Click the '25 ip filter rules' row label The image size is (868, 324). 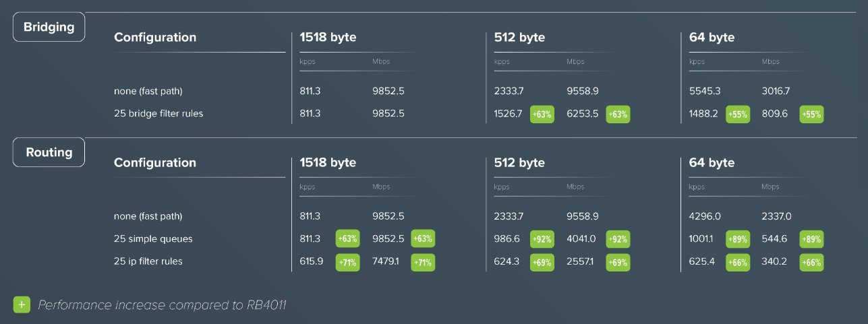tap(148, 261)
